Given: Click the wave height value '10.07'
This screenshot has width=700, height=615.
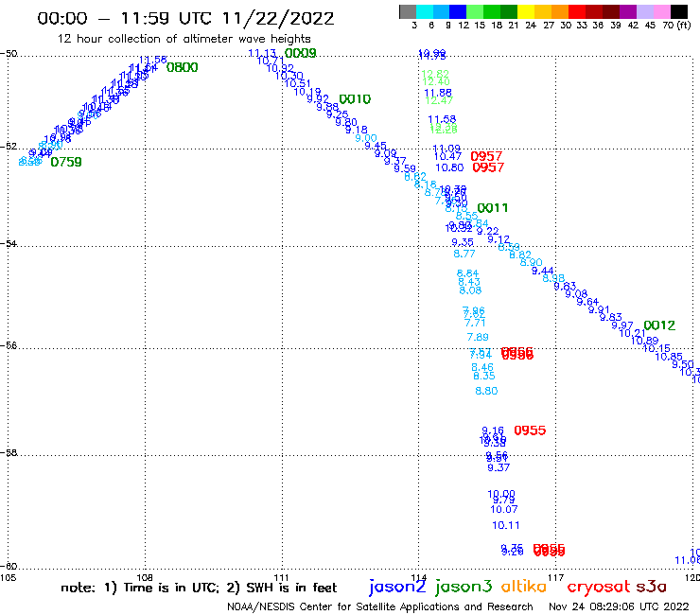Looking at the screenshot, I should [x=504, y=509].
